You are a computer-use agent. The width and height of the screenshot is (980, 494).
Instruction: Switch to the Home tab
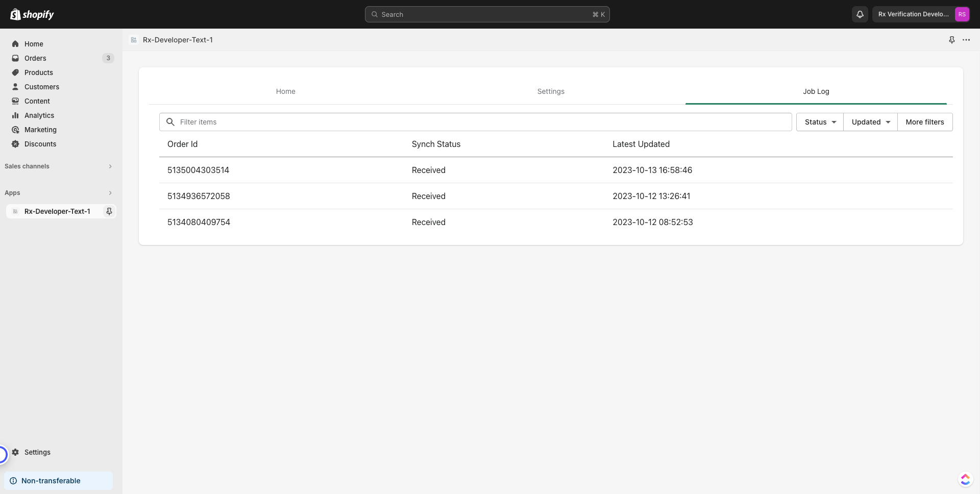point(286,91)
